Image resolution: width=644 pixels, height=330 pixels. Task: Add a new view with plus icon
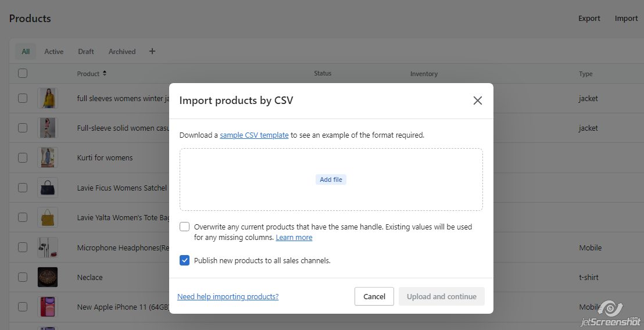152,51
